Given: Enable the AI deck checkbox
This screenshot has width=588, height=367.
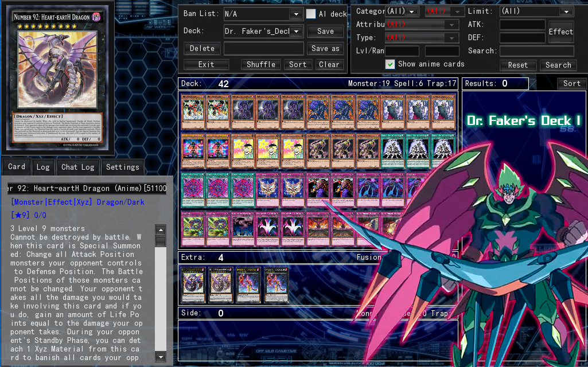Looking at the screenshot, I should pos(311,14).
